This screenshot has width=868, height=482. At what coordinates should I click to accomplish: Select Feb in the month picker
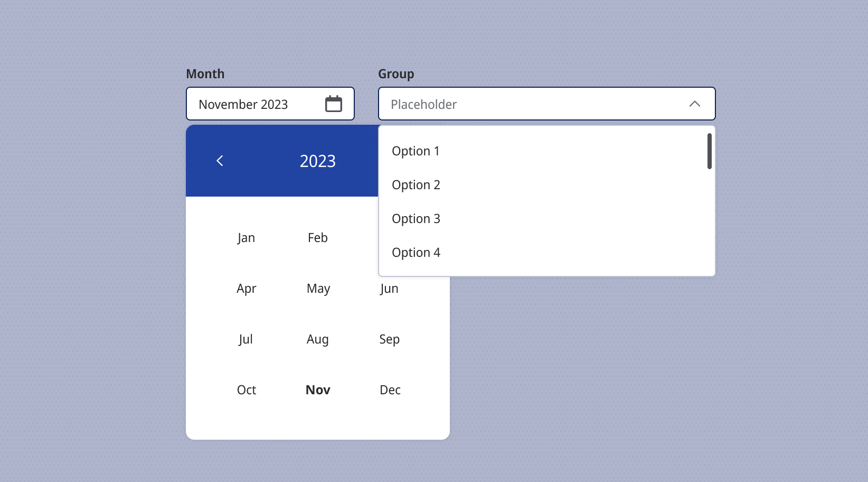(x=317, y=237)
